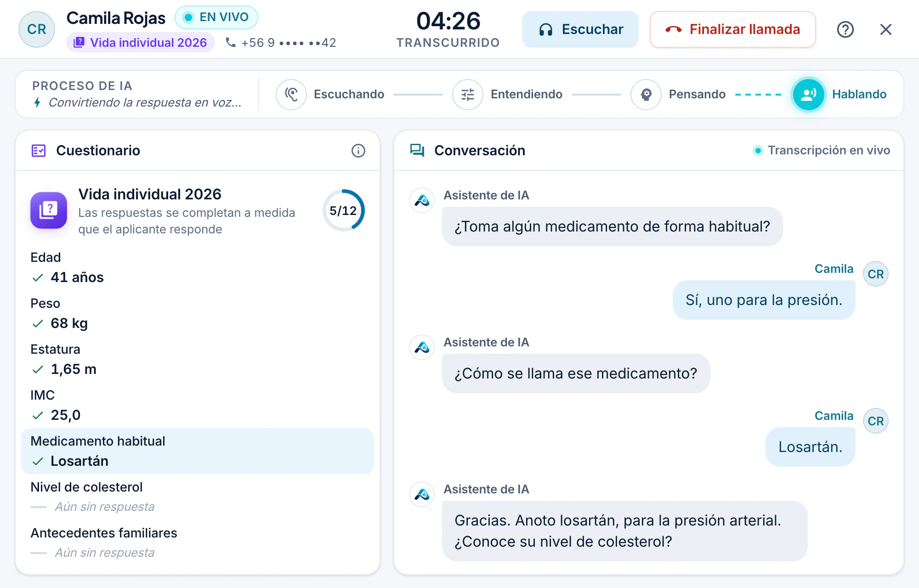Screen dimensions: 919x588
Task: Click the green checkmark beside 41 años
Action: coord(38,277)
